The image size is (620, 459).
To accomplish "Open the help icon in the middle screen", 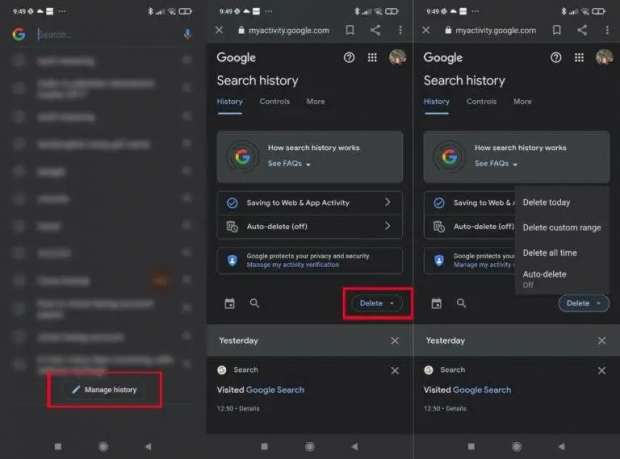I will pyautogui.click(x=349, y=58).
